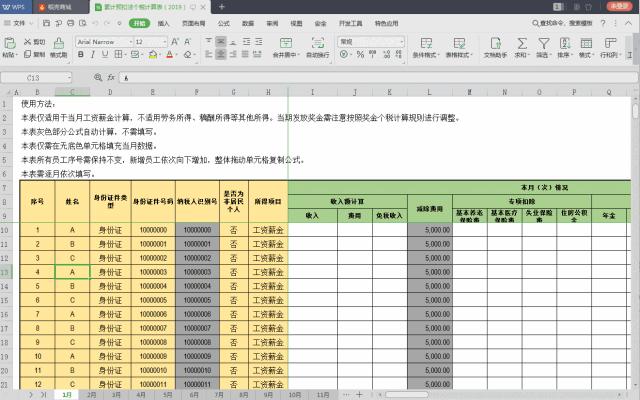The height and width of the screenshot is (400, 640).
Task: Click the WPS home tab in title bar
Action: 14,7
